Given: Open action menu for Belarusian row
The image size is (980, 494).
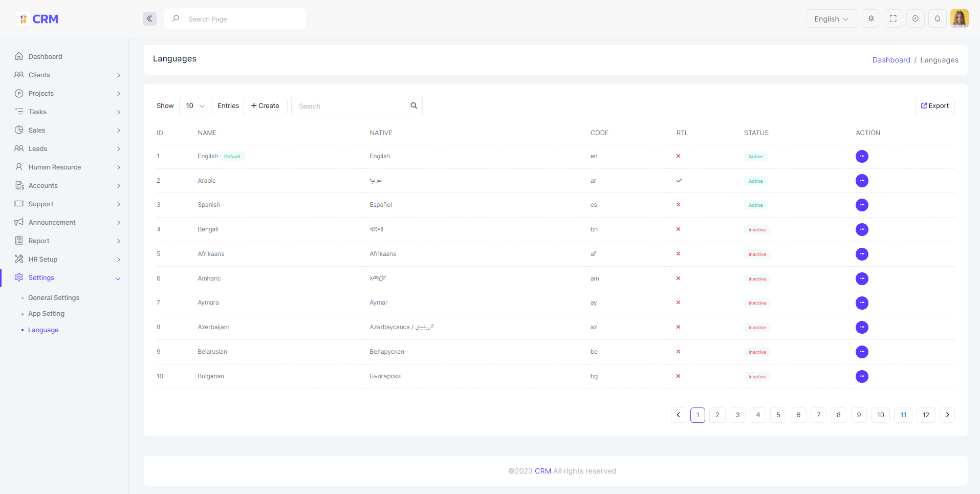Looking at the screenshot, I should [x=862, y=352].
